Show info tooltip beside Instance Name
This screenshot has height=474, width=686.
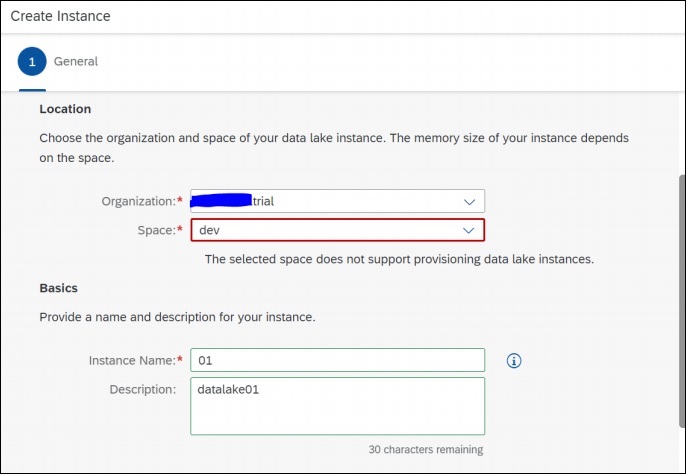click(515, 360)
